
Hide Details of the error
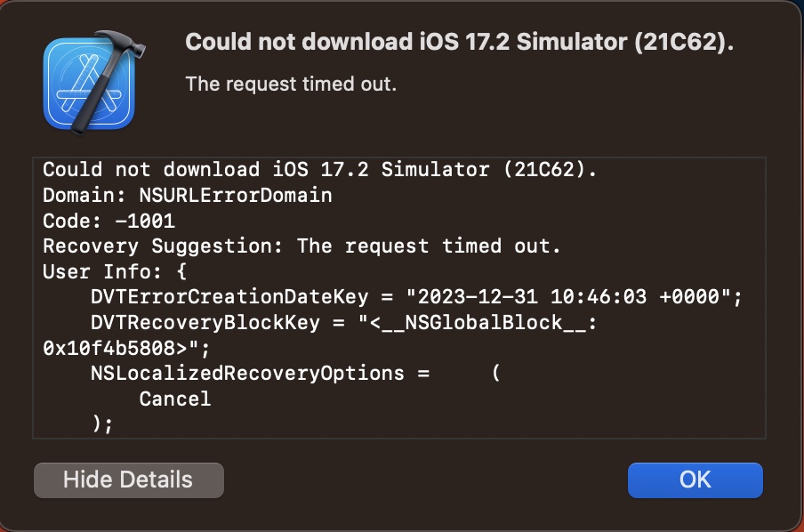[x=128, y=480]
